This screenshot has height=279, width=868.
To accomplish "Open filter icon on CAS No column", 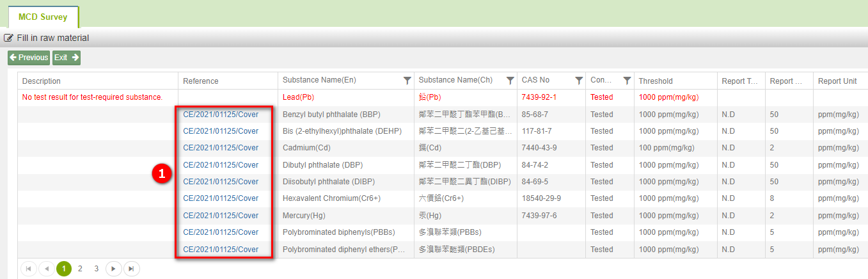I will (x=578, y=81).
